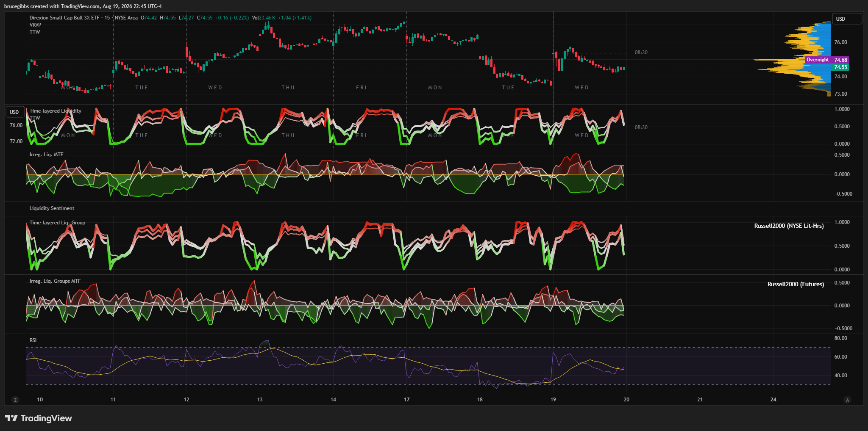The height and width of the screenshot is (431, 868).
Task: Toggle the A auto-scale button
Action: pyautogui.click(x=847, y=400)
